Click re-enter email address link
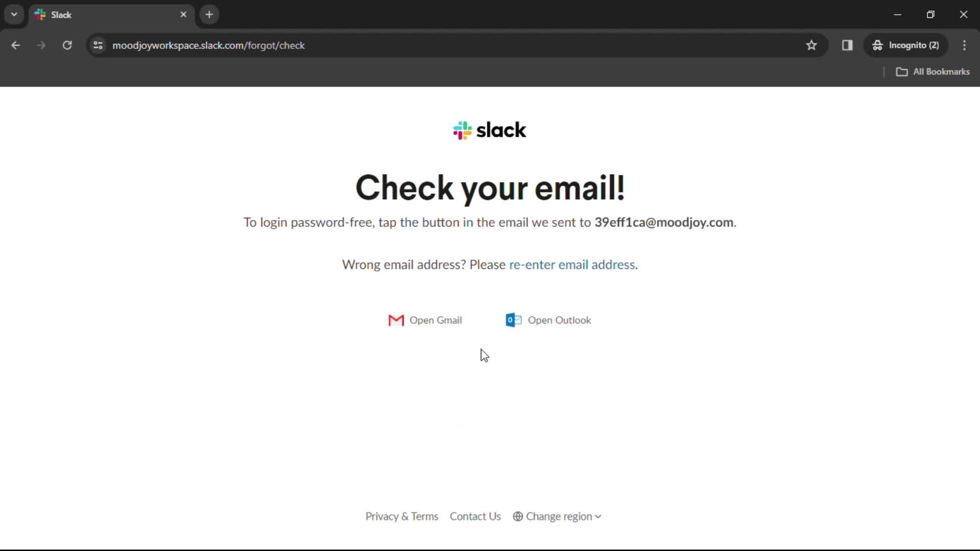 pyautogui.click(x=572, y=264)
